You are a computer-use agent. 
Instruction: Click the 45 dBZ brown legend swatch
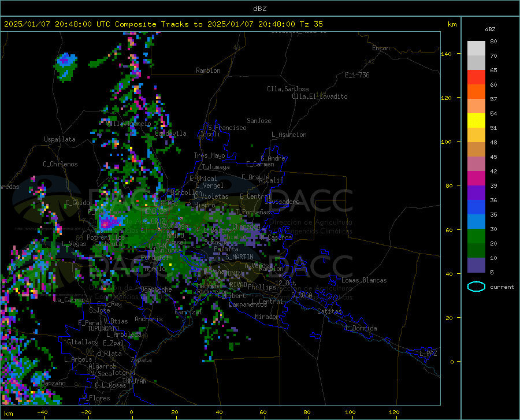[476, 164]
